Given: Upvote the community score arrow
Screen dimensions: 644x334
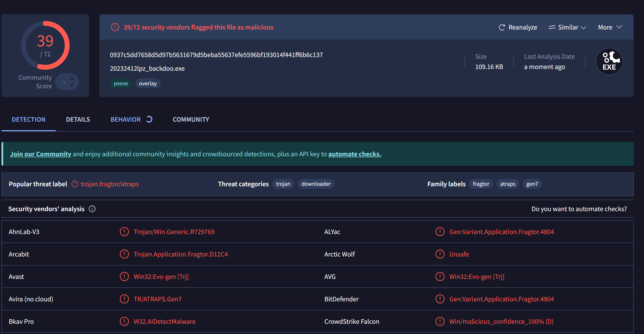Looking at the screenshot, I should pos(72,78).
